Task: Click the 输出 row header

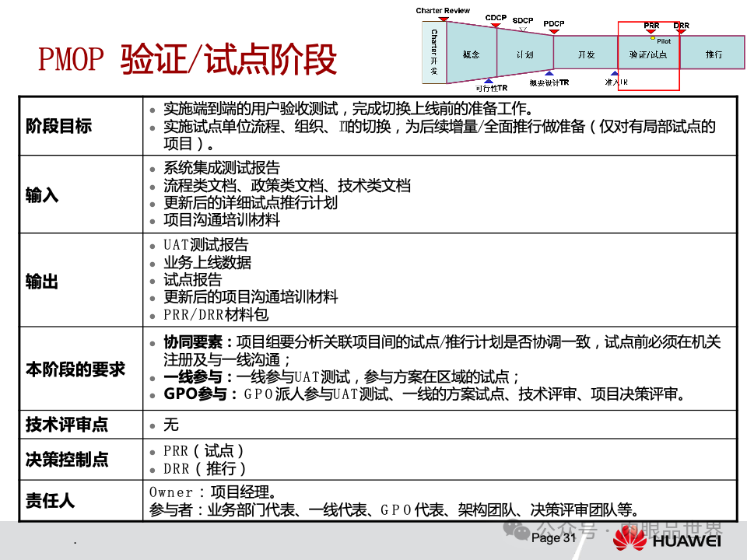Action: [x=42, y=281]
